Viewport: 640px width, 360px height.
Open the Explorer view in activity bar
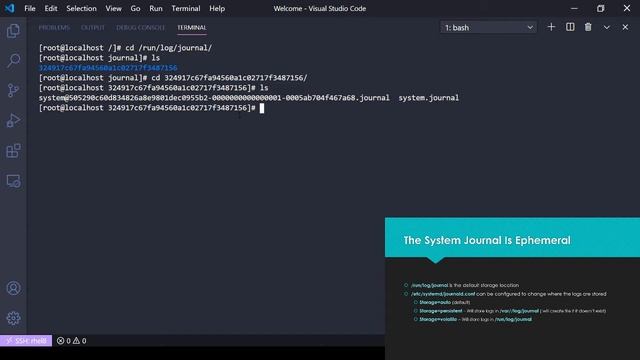[x=13, y=31]
